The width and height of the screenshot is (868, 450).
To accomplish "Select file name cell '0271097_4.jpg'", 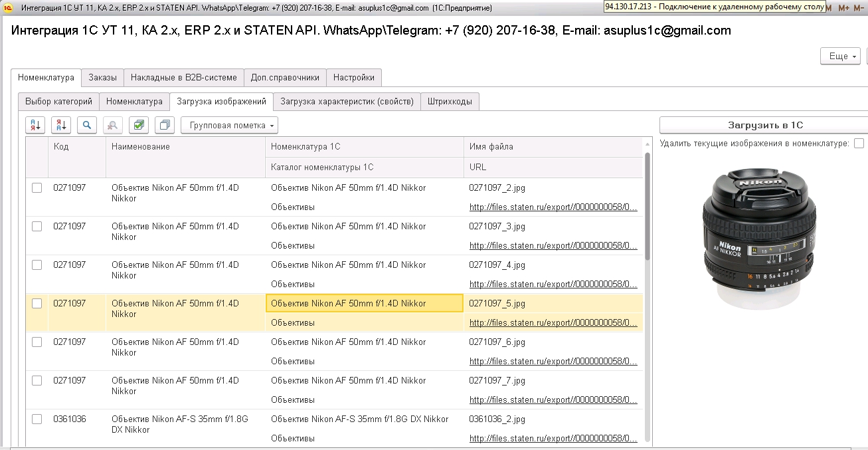I will [x=553, y=265].
